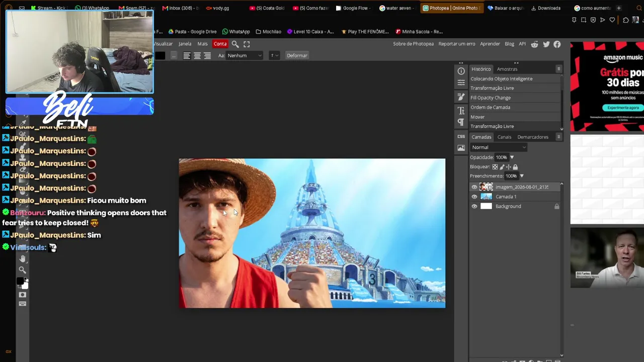Open the image Properties panel icon
This screenshot has height=362, width=644.
(461, 148)
